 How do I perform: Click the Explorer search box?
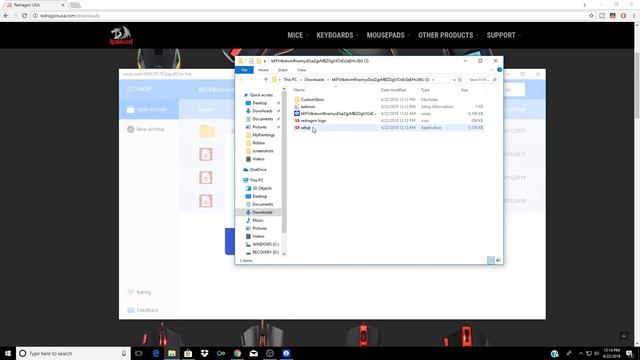[x=482, y=80]
